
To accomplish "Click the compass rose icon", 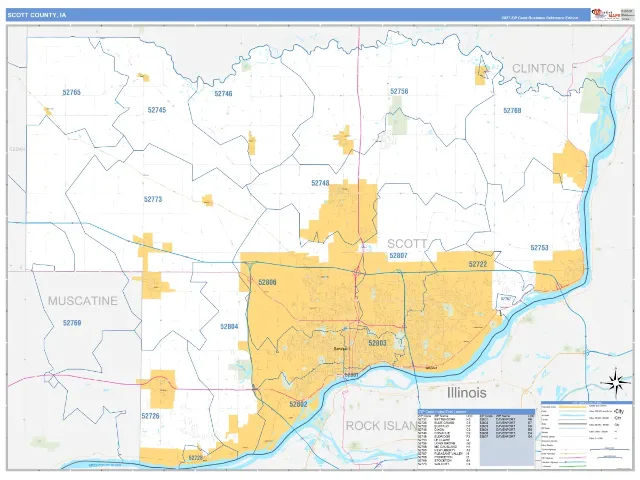I will click(x=616, y=383).
